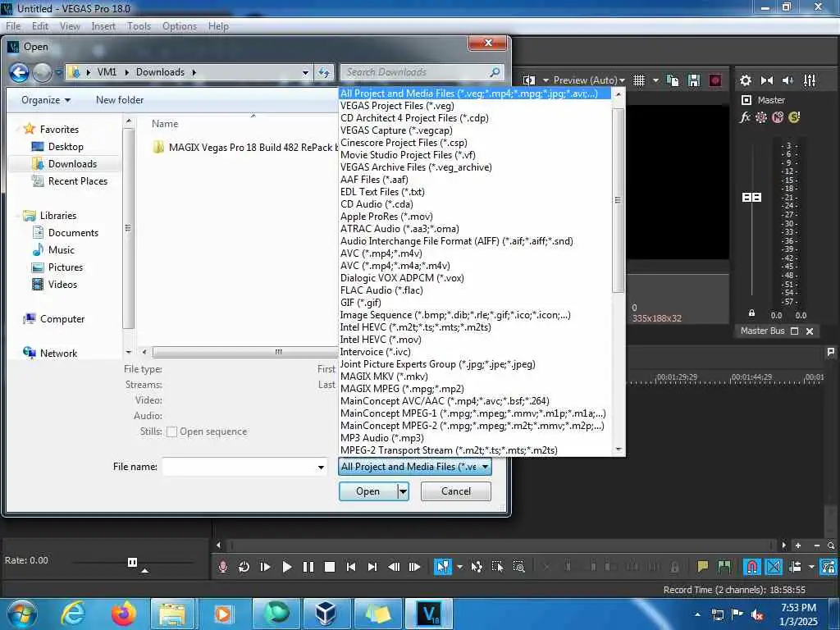Select the Normal Edit tool
The width and height of the screenshot is (840, 630).
pos(442,567)
